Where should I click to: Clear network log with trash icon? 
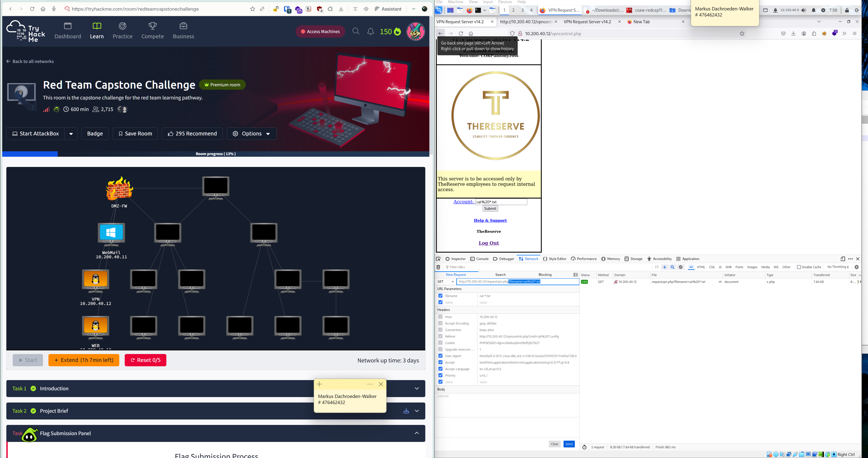438,267
